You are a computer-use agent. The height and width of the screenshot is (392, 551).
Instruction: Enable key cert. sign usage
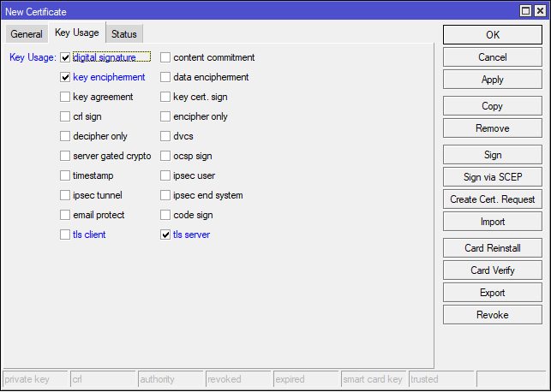pyautogui.click(x=165, y=97)
